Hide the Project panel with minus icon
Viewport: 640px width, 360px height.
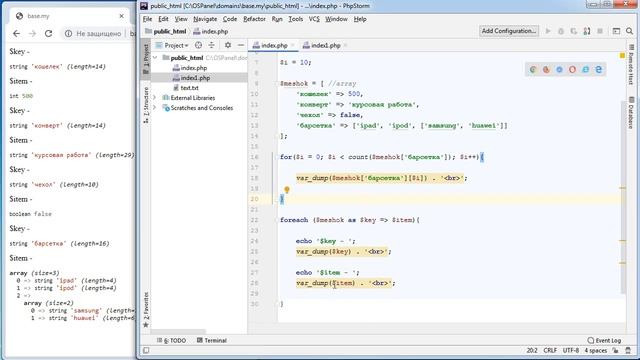coord(241,45)
